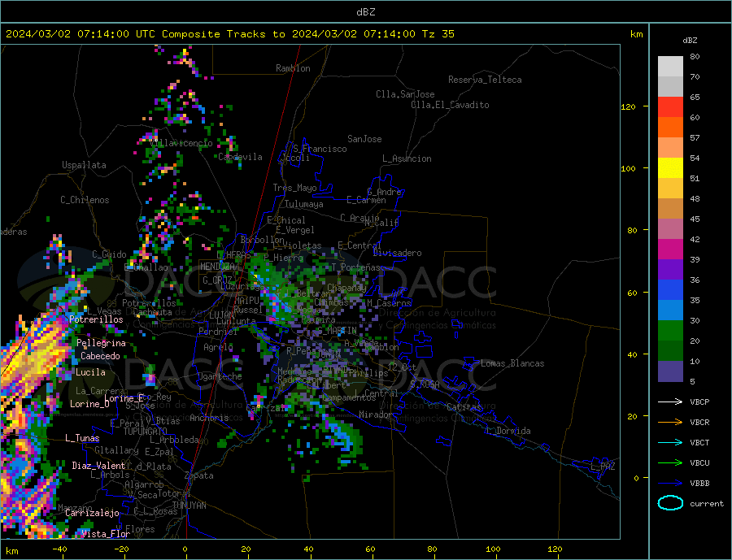Image resolution: width=732 pixels, height=560 pixels.
Task: Click the 'Tulumaya' map label
Action: pos(304,204)
